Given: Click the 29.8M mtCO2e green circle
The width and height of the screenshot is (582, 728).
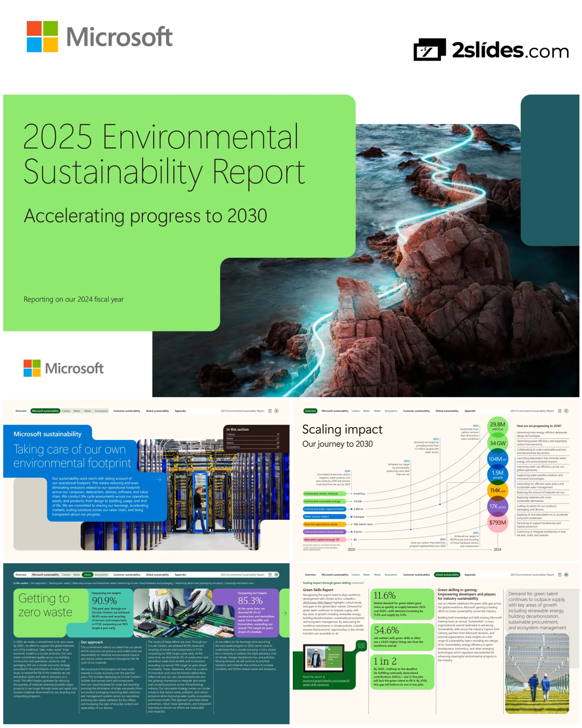Looking at the screenshot, I should [498, 426].
